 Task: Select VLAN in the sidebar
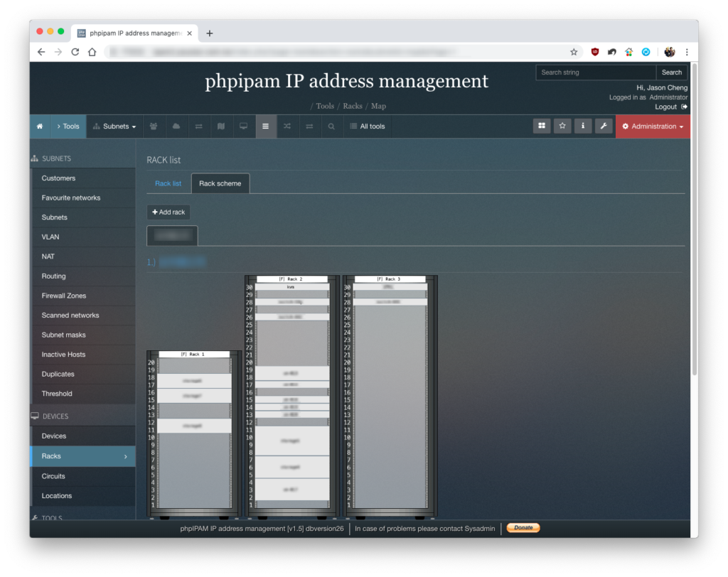[x=83, y=237]
